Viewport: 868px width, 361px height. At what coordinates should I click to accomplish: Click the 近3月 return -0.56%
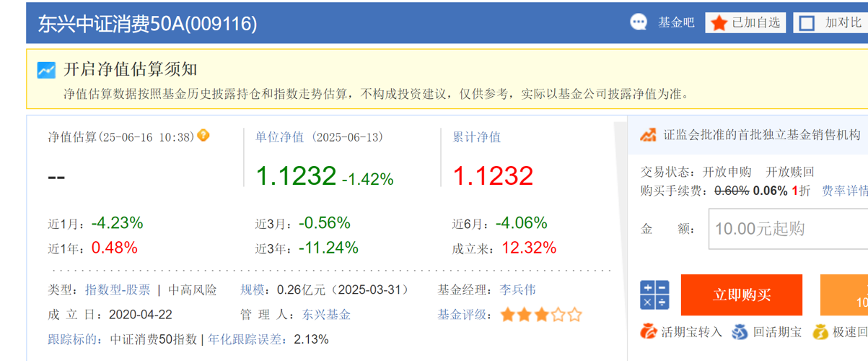(324, 223)
